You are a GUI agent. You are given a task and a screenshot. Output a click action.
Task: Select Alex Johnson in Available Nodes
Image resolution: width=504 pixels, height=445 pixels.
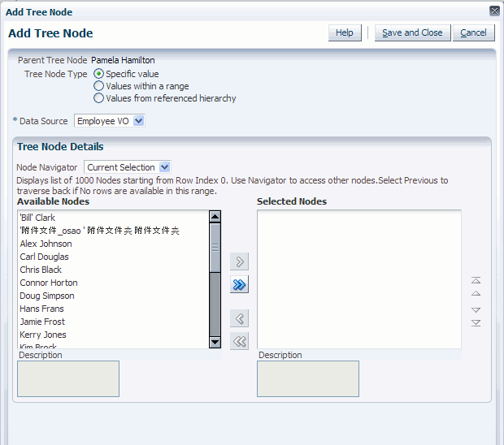113,244
